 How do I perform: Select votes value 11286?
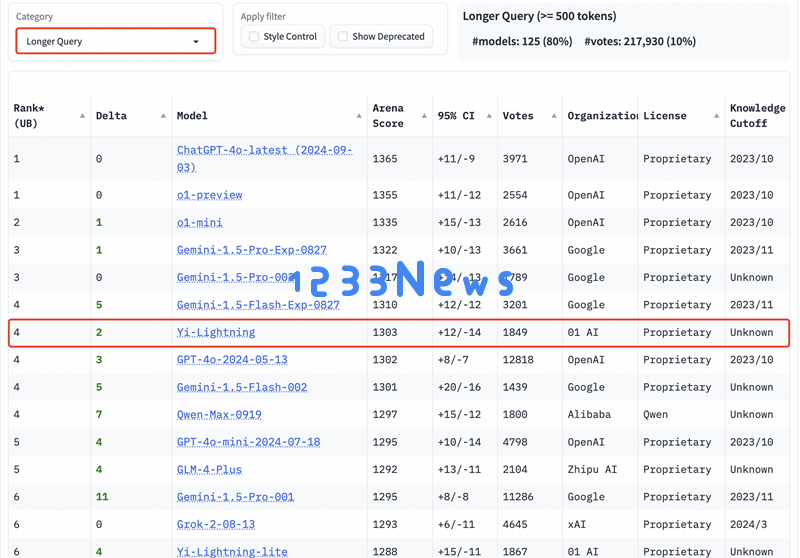click(x=518, y=497)
